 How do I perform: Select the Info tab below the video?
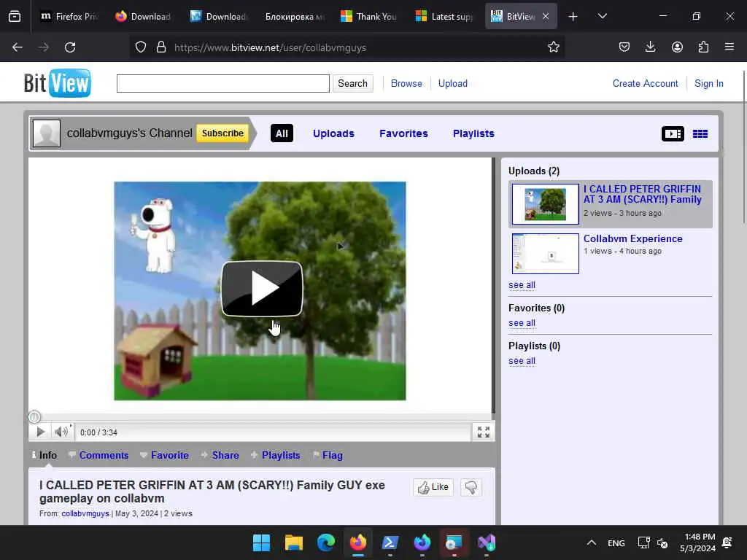[x=44, y=455]
